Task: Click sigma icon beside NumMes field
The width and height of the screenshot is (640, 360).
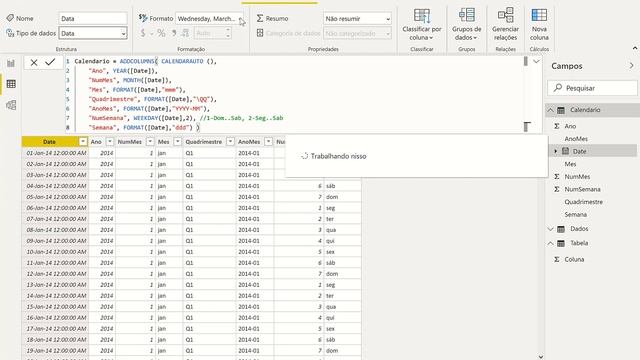Action: pyautogui.click(x=557, y=177)
